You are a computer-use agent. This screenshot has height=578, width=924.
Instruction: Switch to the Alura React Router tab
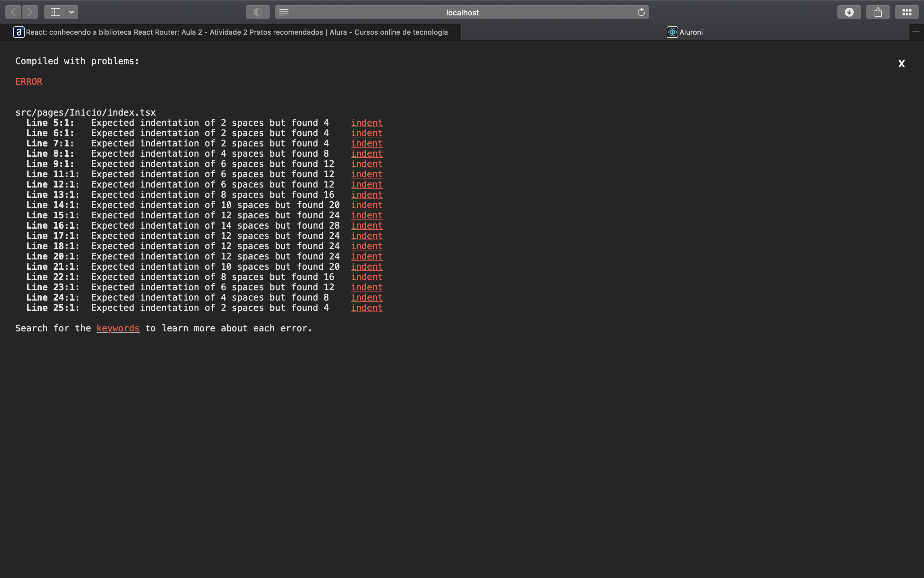231,32
